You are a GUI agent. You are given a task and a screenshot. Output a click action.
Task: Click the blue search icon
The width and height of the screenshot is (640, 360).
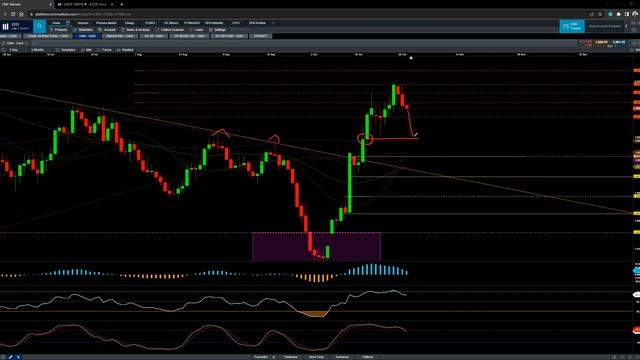[40, 26]
